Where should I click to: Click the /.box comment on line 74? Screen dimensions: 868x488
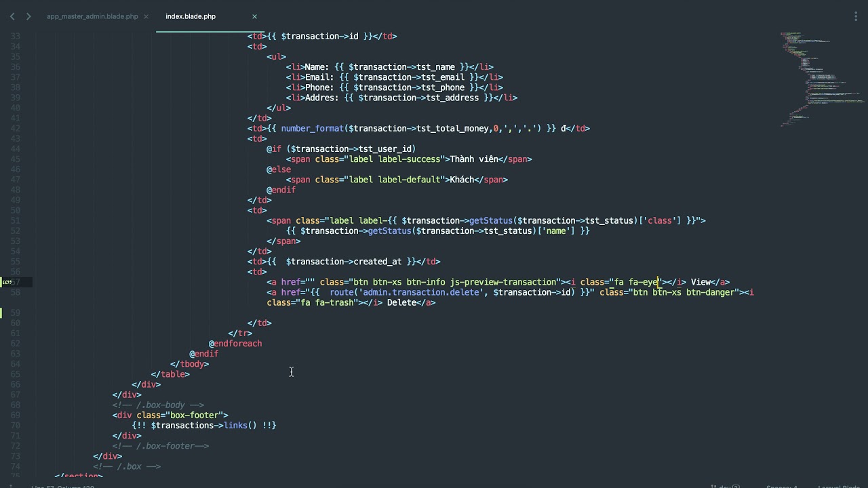[x=127, y=466]
